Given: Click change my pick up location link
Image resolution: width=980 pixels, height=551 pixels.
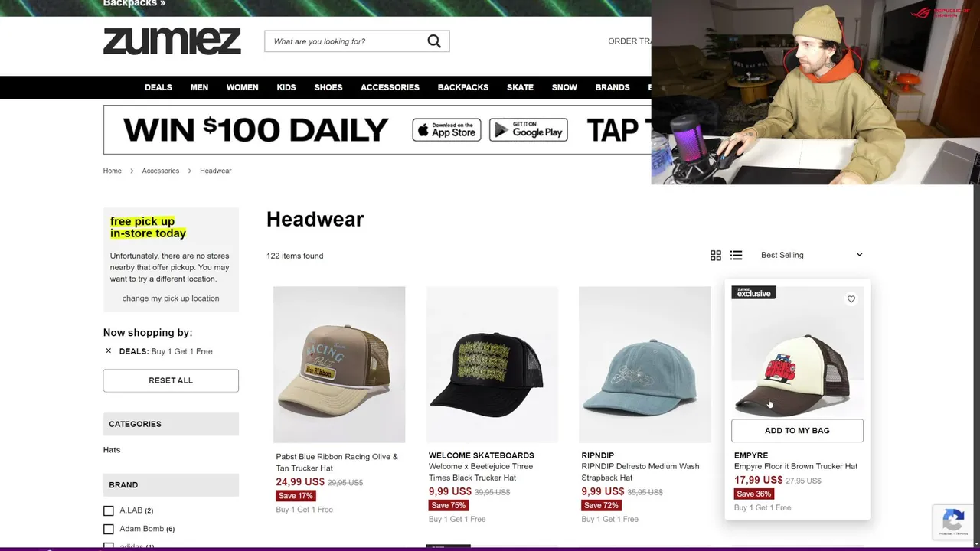Looking at the screenshot, I should point(171,298).
